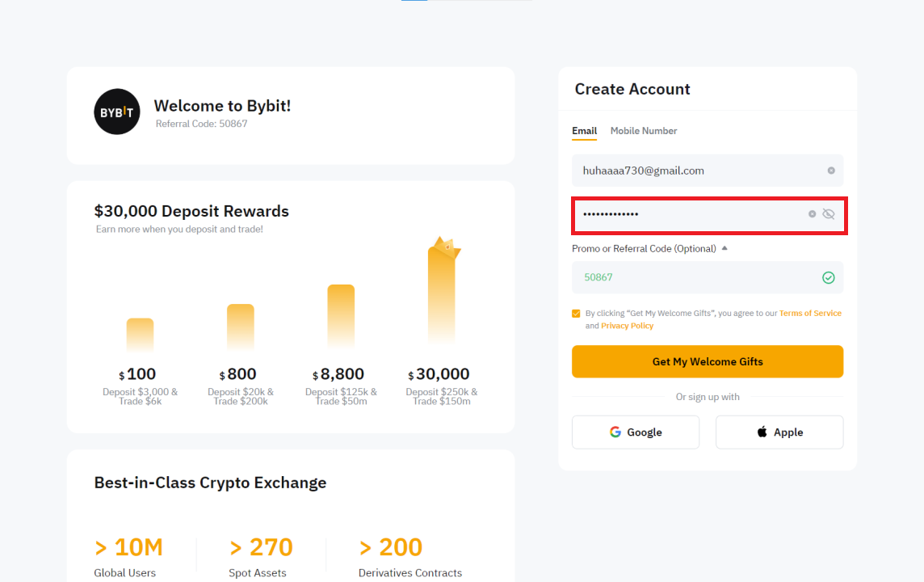
Task: Sign up with Google
Action: [636, 432]
